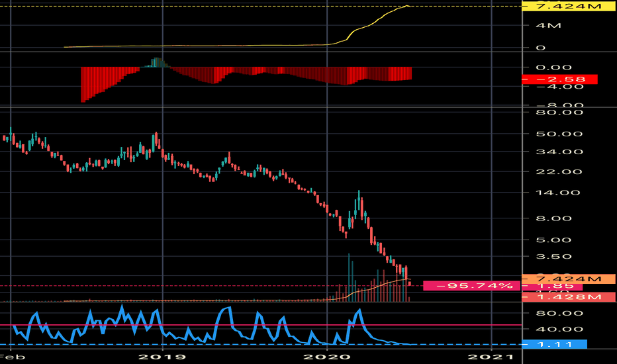Click the 14.00 price axis label

tap(557, 193)
